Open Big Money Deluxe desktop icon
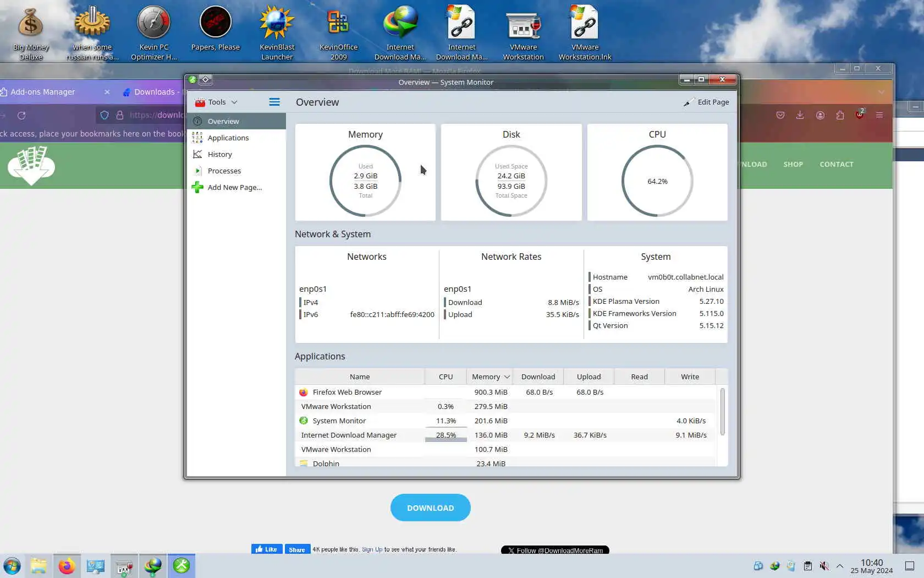Image resolution: width=924 pixels, height=578 pixels. pyautogui.click(x=31, y=33)
